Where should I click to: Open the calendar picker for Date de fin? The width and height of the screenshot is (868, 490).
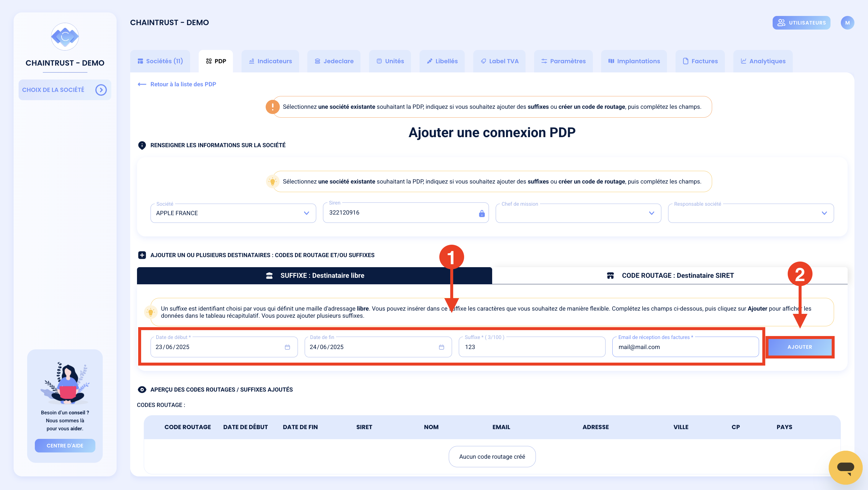tap(441, 347)
